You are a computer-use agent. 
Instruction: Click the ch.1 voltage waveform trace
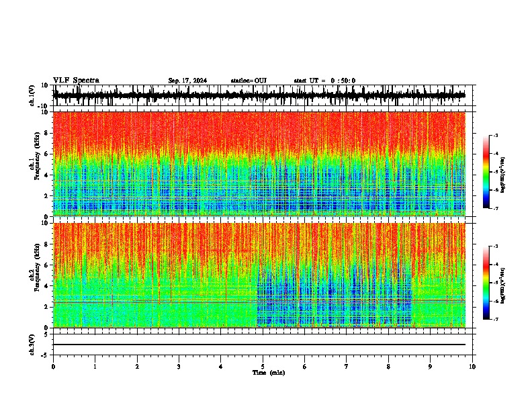259,95
